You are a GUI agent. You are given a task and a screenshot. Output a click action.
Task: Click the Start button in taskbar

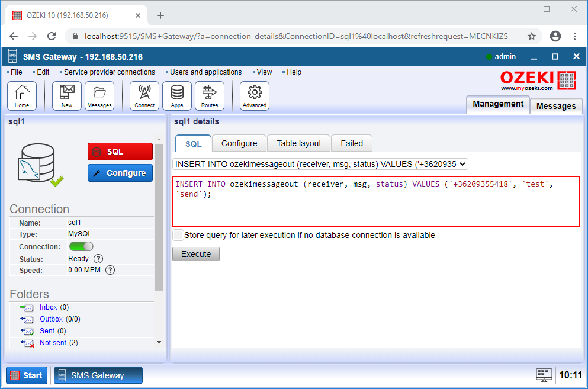pyautogui.click(x=27, y=375)
